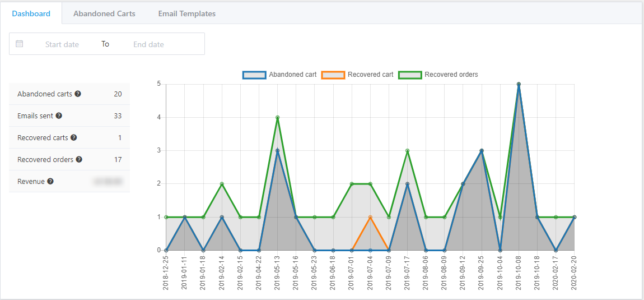Click the green peak point at 2019-05-13
The height and width of the screenshot is (300, 644).
click(x=277, y=117)
